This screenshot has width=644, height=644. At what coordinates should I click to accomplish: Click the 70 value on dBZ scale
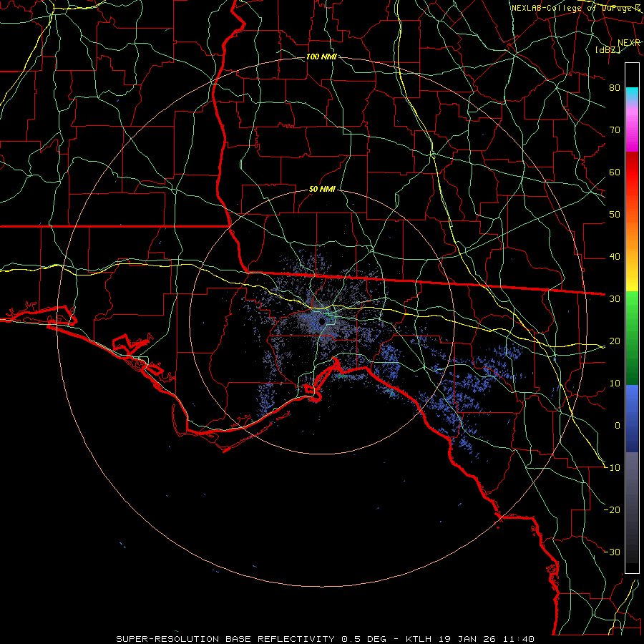(615, 130)
